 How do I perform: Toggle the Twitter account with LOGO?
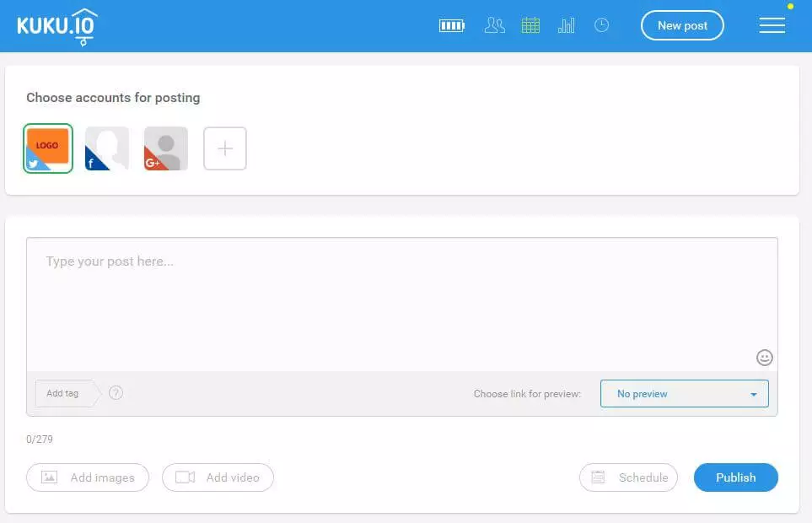click(48, 148)
